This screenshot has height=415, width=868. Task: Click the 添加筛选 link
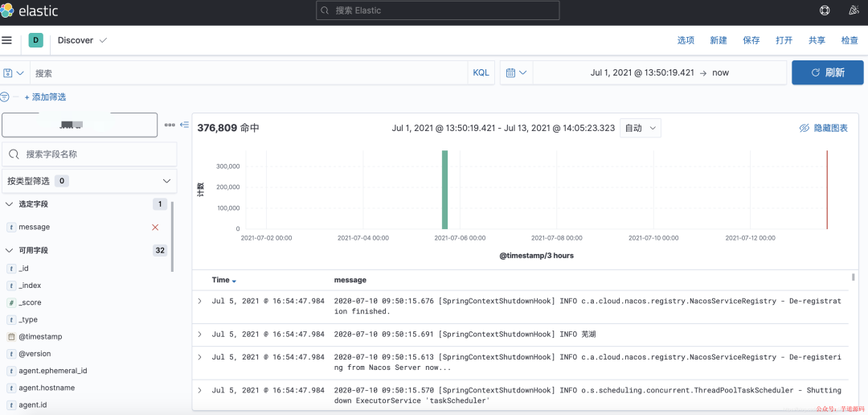point(45,97)
